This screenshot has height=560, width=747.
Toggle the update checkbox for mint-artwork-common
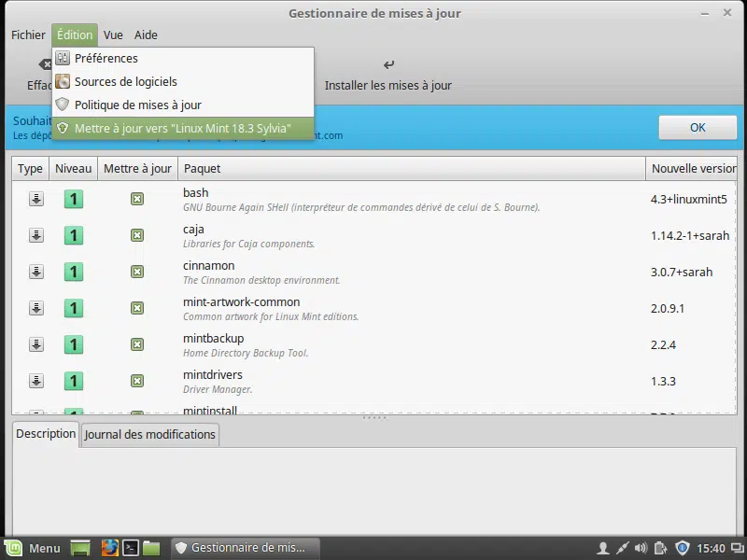pos(137,308)
